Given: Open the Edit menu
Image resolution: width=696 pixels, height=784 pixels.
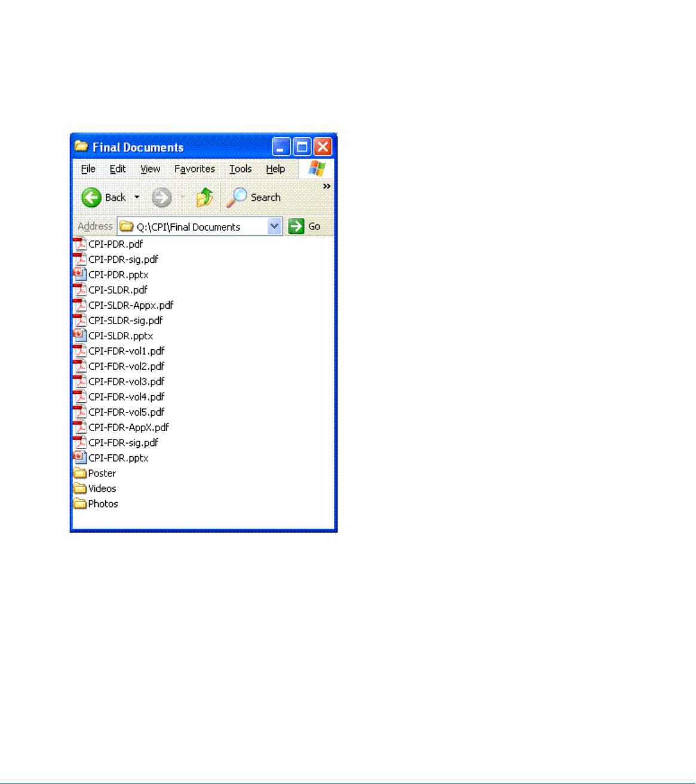Looking at the screenshot, I should point(118,169).
